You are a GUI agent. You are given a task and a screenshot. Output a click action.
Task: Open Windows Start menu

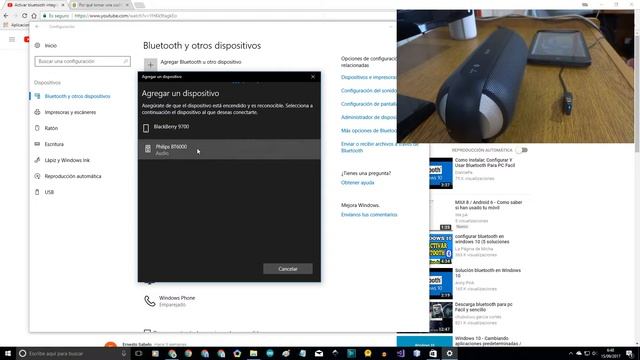click(x=8, y=353)
